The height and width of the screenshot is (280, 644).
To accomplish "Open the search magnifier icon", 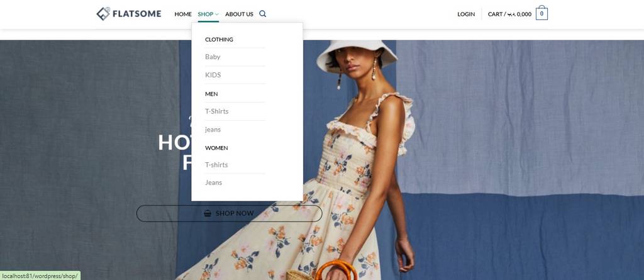I will [263, 14].
